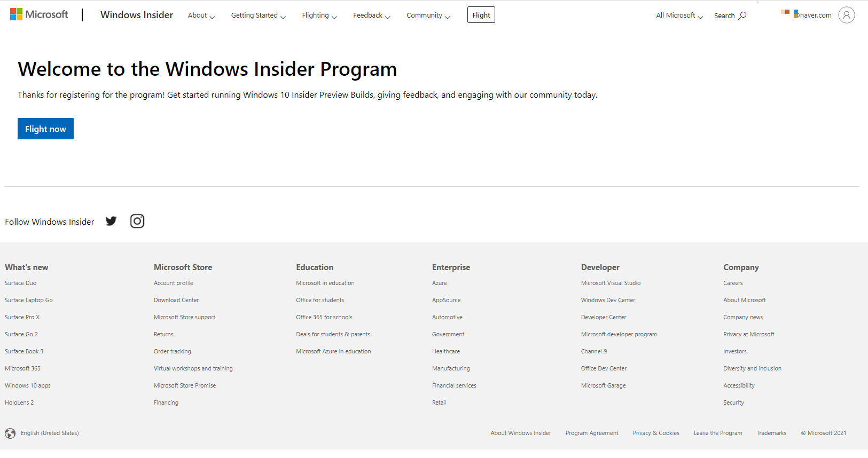The height and width of the screenshot is (458, 868).
Task: Open Microsoft Visual Studio link
Action: click(611, 283)
